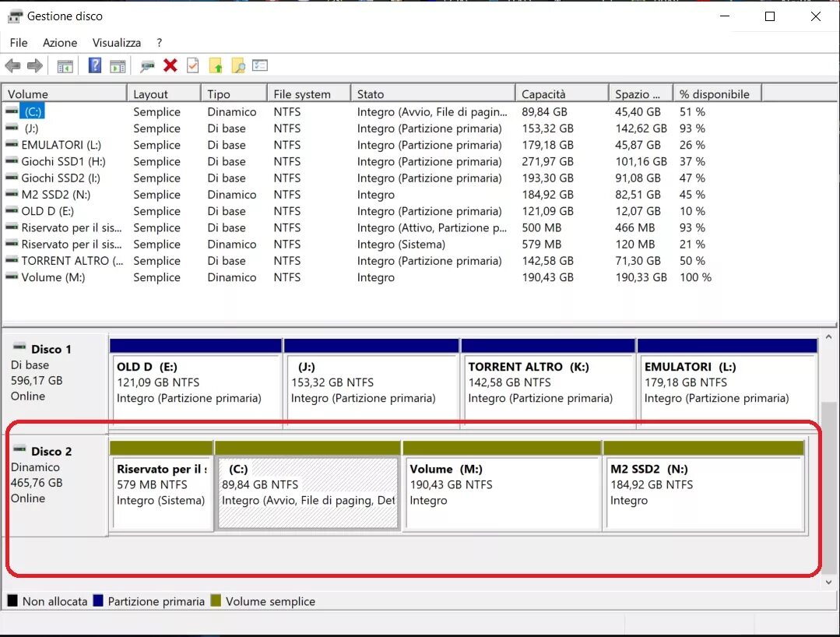
Task: Select the (C:) partition block on Disco 2
Action: 308,485
